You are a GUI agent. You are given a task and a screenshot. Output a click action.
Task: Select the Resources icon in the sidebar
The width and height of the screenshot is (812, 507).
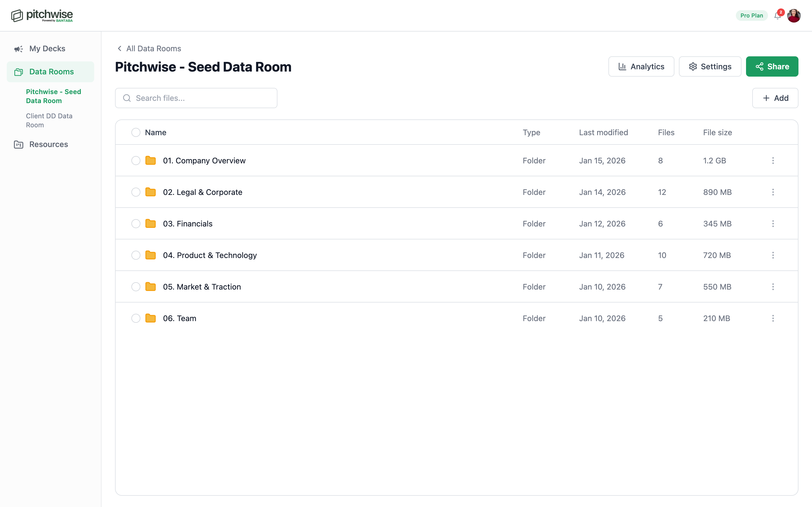(x=18, y=144)
